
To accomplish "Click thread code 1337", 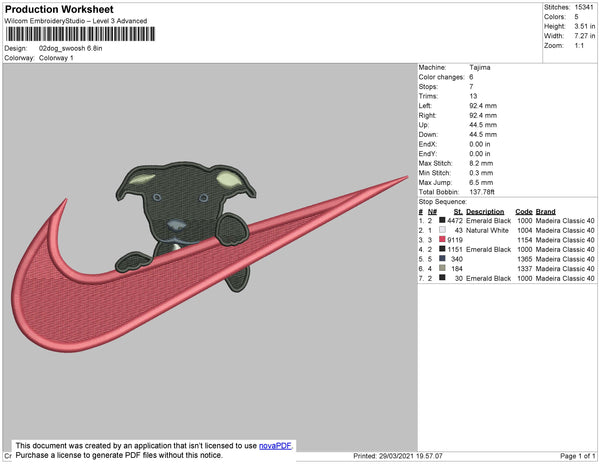I will (525, 269).
